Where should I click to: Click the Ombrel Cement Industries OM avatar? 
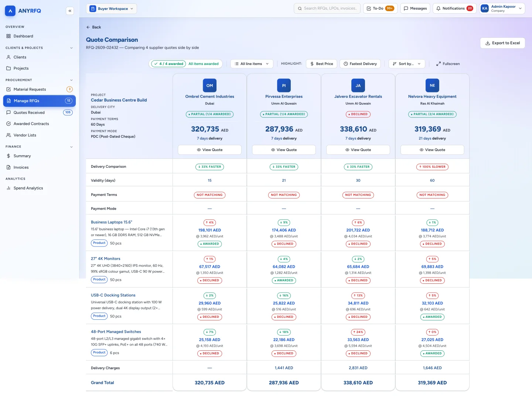[x=209, y=85]
